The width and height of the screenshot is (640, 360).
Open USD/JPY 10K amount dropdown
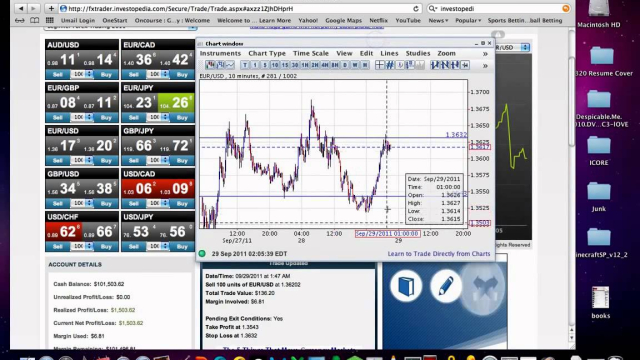pyautogui.click(x=158, y=247)
